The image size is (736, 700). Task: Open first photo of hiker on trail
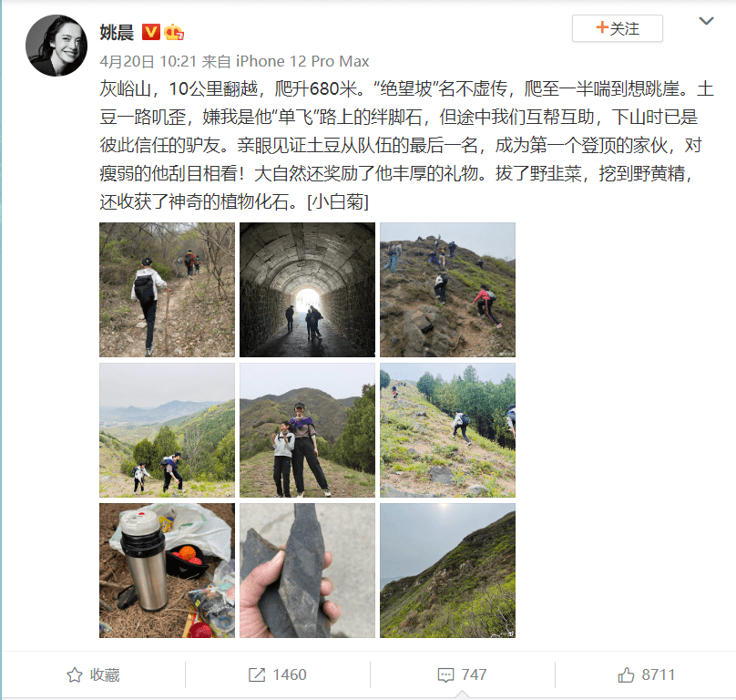pos(167,290)
